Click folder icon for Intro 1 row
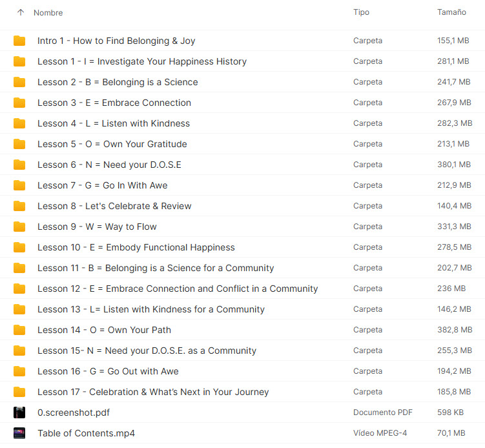 click(x=19, y=41)
